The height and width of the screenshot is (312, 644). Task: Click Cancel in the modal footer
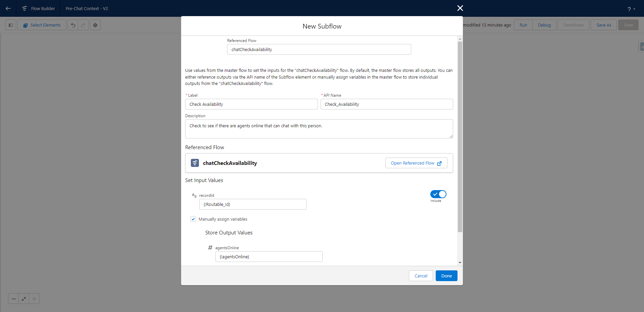point(421,276)
